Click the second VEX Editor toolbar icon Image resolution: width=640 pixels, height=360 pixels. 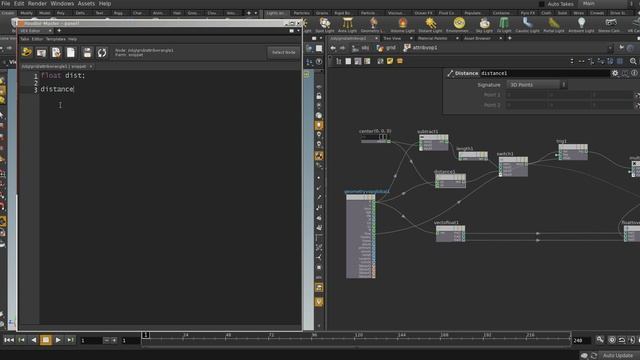[x=41, y=52]
